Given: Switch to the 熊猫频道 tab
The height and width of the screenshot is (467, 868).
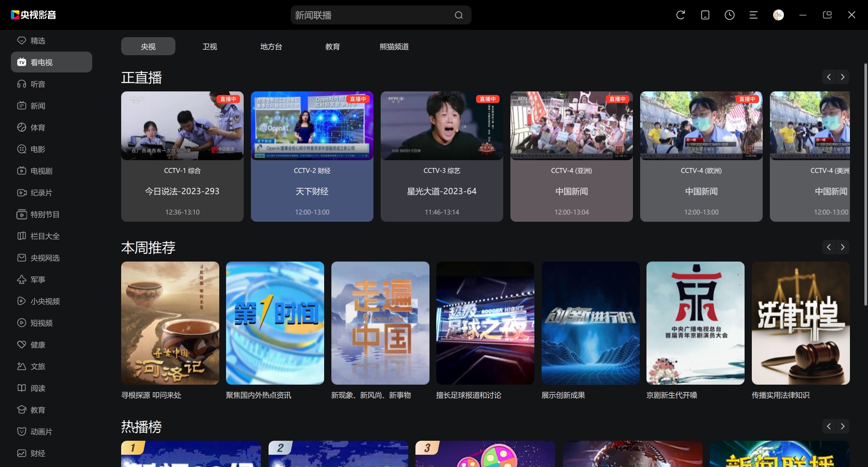Looking at the screenshot, I should (x=394, y=47).
